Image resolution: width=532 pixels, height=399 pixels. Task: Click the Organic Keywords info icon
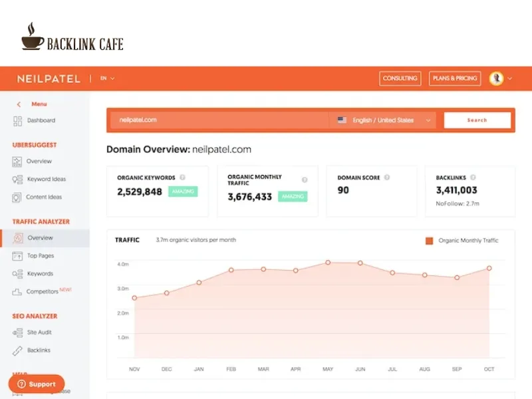(182, 178)
